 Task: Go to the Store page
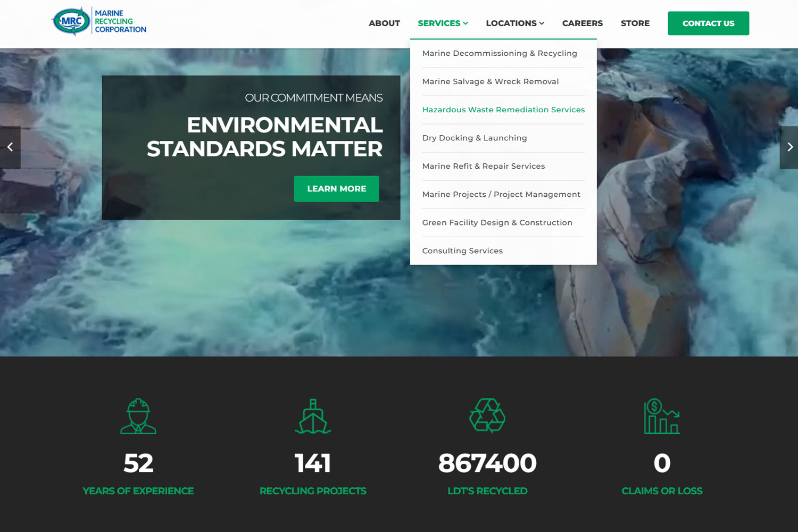pos(635,23)
